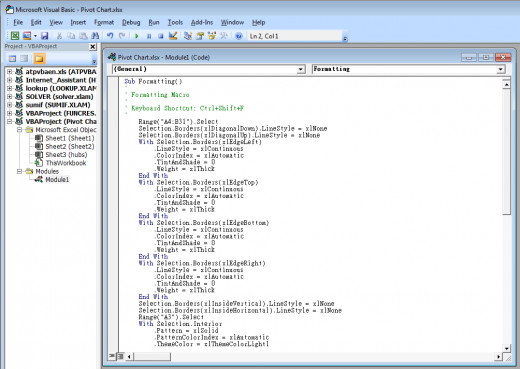The image size is (520, 369).
Task: Expand the lookup (LOOKUP.XLAM) project node
Action: 10,88
